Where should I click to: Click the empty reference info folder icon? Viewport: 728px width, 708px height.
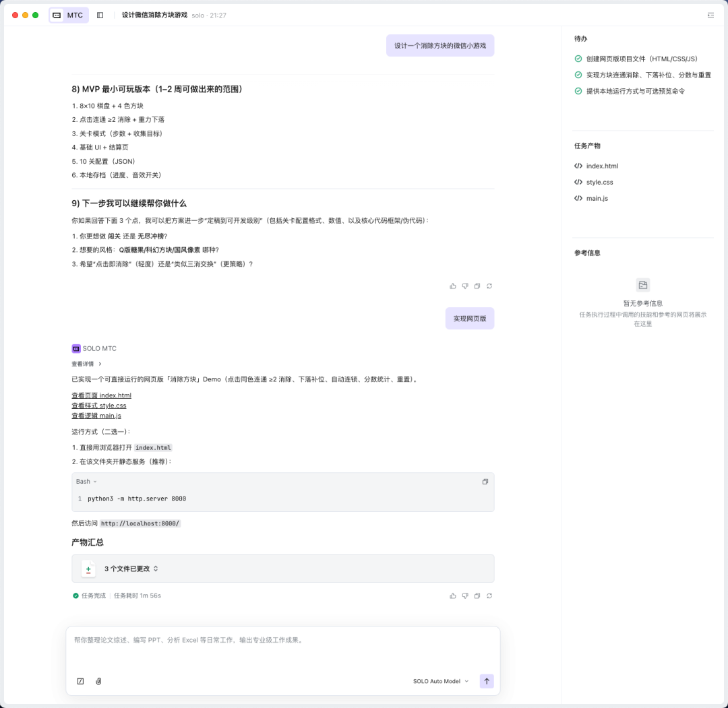coord(642,285)
